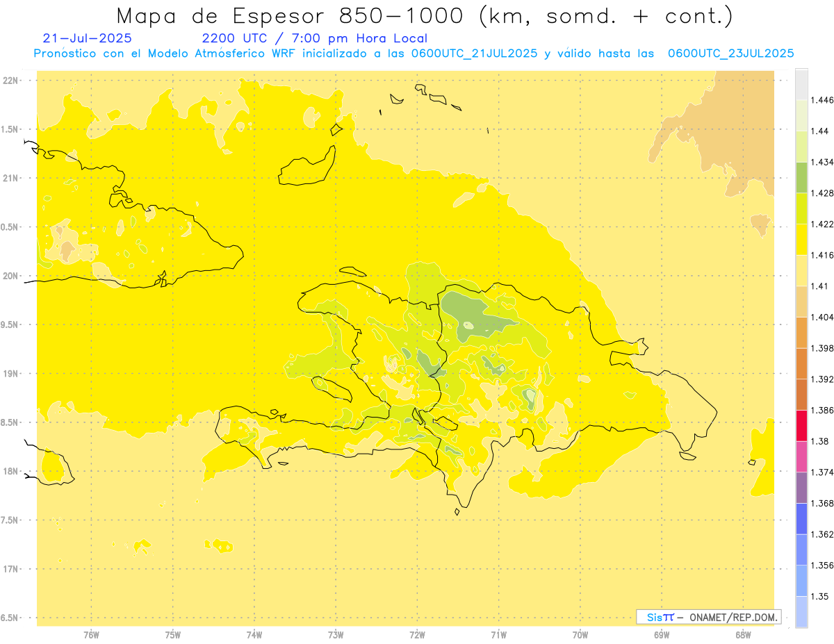Click the 20N latitude label

(x=10, y=276)
